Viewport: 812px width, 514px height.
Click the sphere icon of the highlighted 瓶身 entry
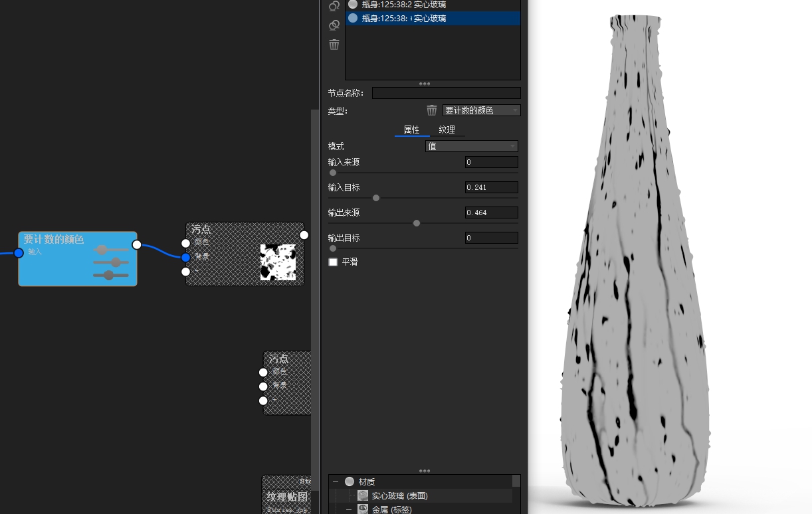click(x=352, y=18)
